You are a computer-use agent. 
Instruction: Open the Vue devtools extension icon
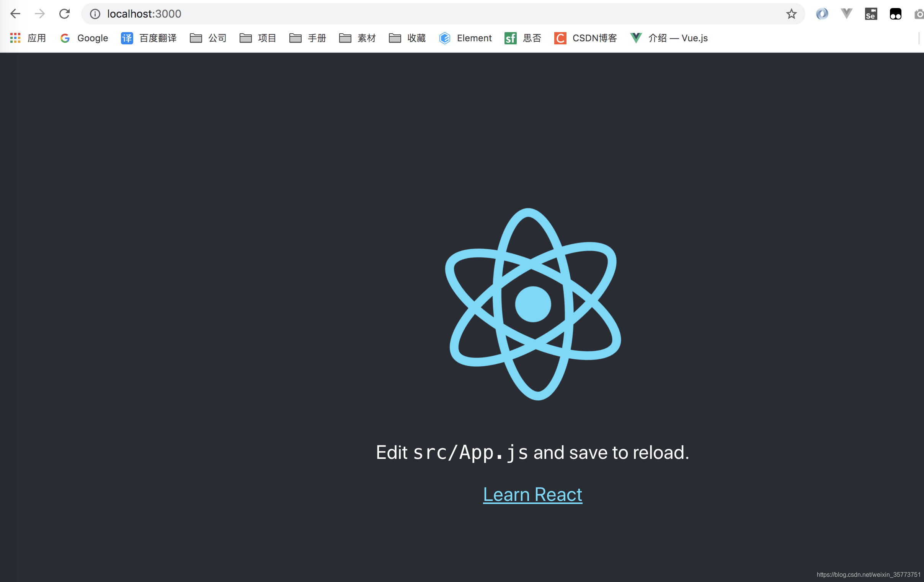coord(846,14)
